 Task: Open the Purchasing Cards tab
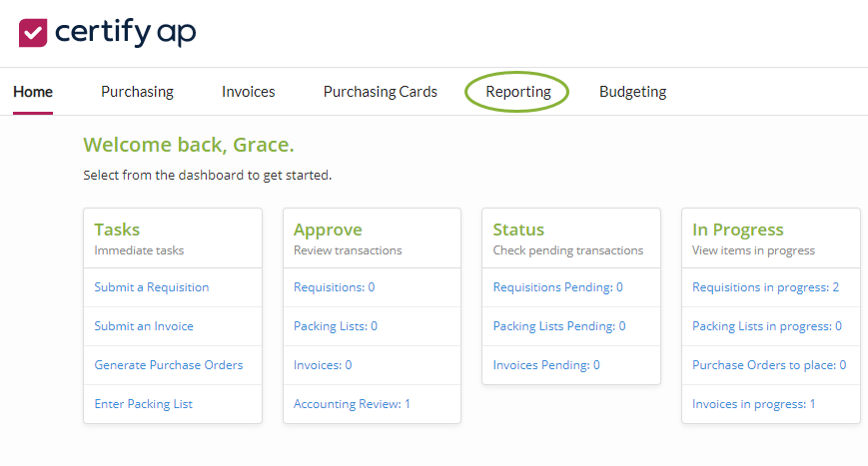click(380, 92)
